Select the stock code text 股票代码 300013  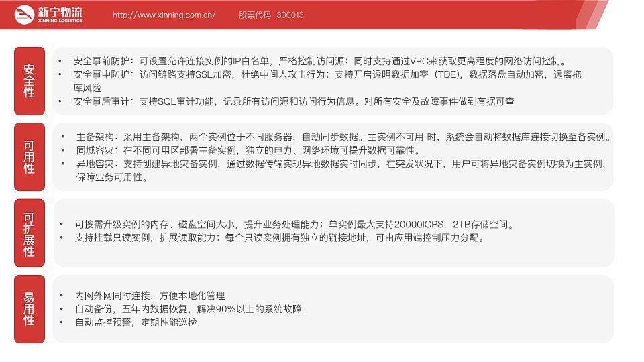pos(271,15)
